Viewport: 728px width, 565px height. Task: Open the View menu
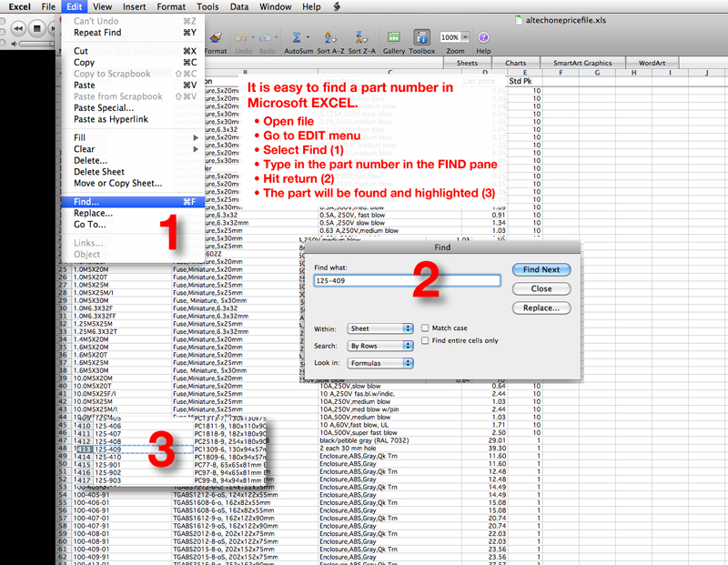(102, 6)
